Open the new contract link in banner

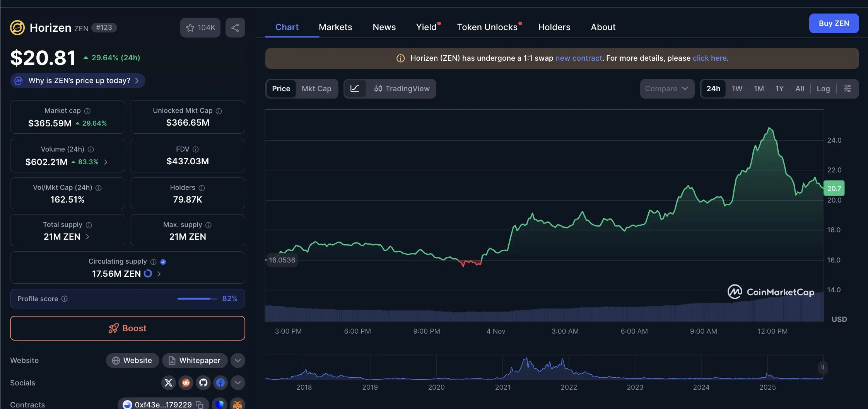point(578,58)
